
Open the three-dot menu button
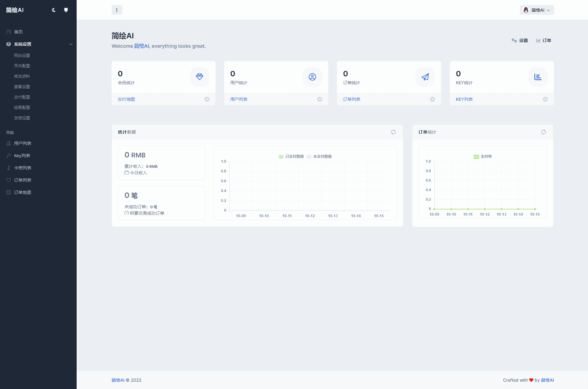tap(117, 10)
